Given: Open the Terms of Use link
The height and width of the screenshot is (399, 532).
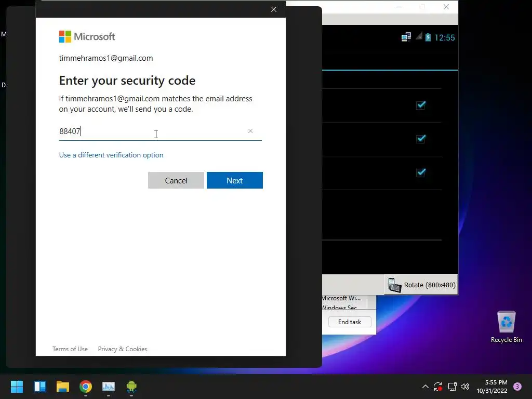Looking at the screenshot, I should click(70, 349).
